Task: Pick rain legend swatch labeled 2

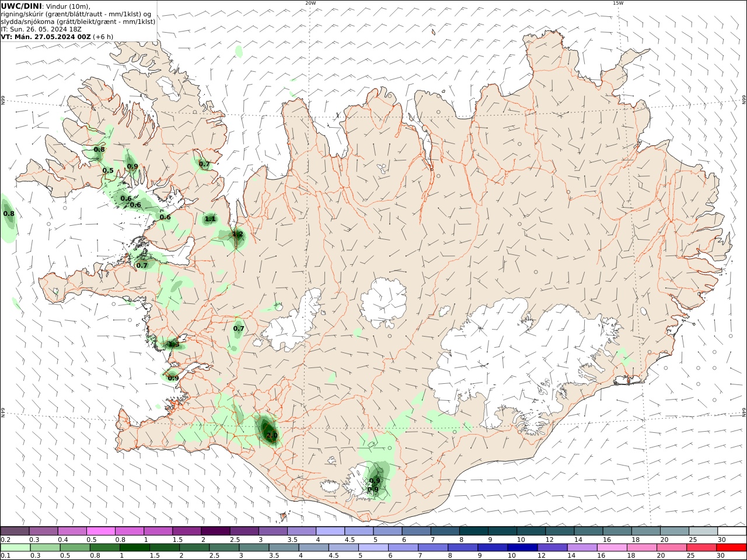Action: (194, 548)
